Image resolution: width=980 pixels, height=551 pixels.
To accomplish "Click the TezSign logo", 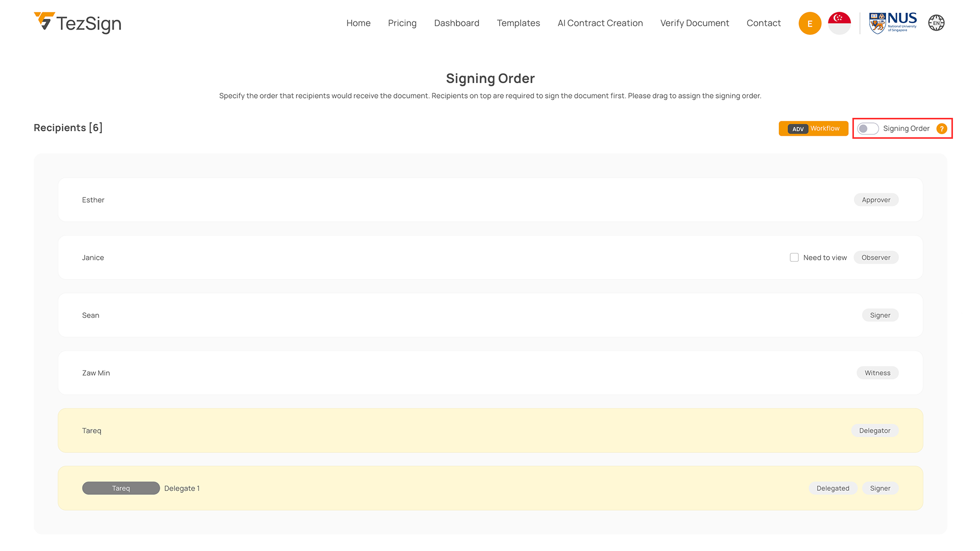I will pyautogui.click(x=78, y=23).
